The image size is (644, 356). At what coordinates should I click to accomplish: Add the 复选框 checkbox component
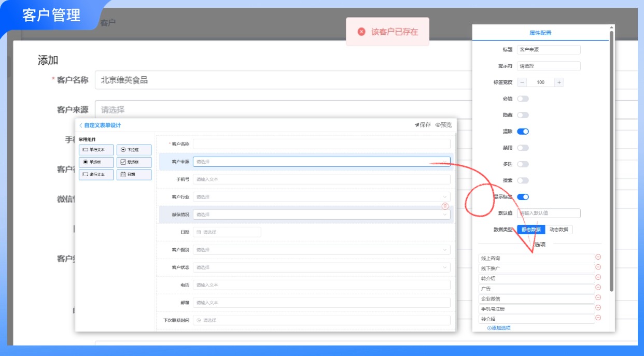tap(134, 162)
